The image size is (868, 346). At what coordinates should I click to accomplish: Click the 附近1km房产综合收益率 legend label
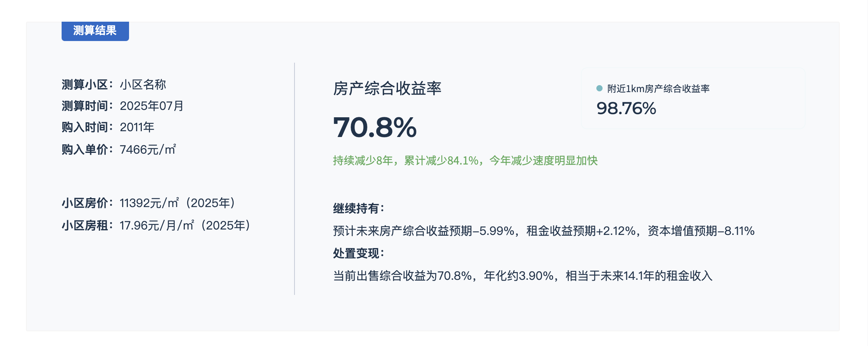(658, 89)
